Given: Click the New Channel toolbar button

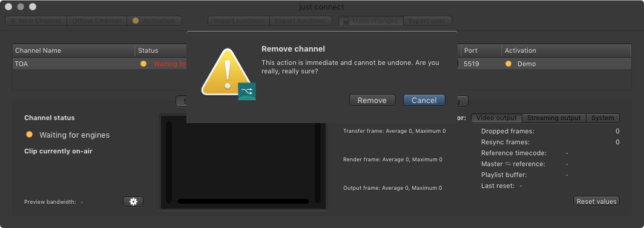Looking at the screenshot, I should 36,21.
